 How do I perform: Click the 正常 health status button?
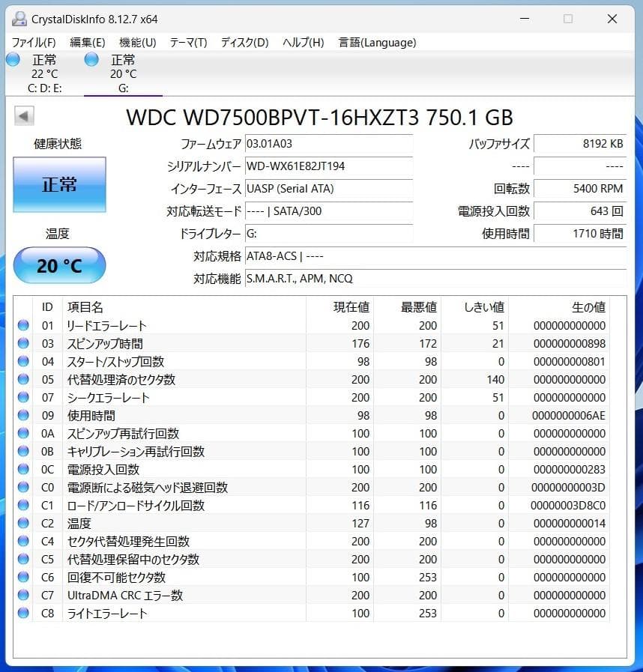60,184
